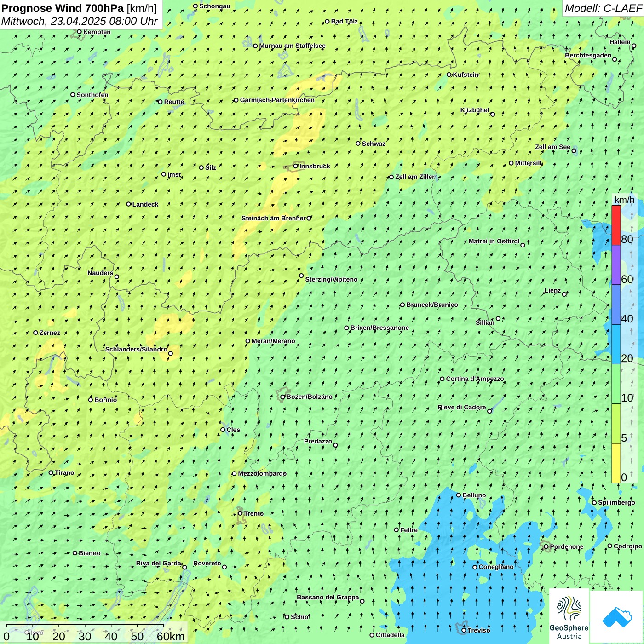Click the Spilimbergo label
This screenshot has height=644, width=644.
point(616,502)
